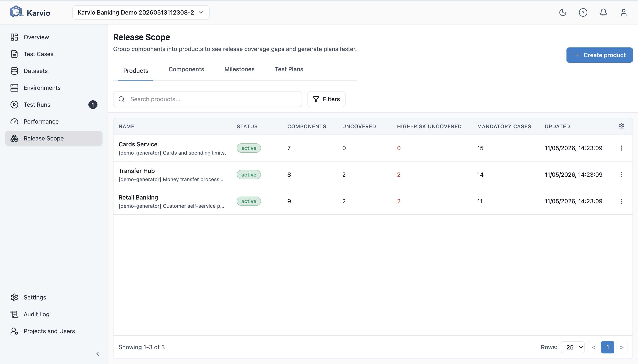Image resolution: width=638 pixels, height=364 pixels.
Task: Click the Release Scope page heading
Action: 142,37
